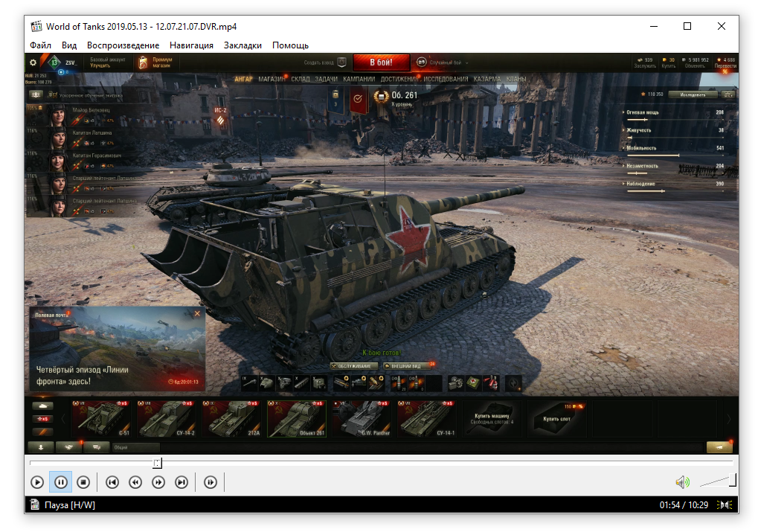Select the ЗАДАЧИ tab
The height and width of the screenshot is (532, 758).
[x=327, y=79]
